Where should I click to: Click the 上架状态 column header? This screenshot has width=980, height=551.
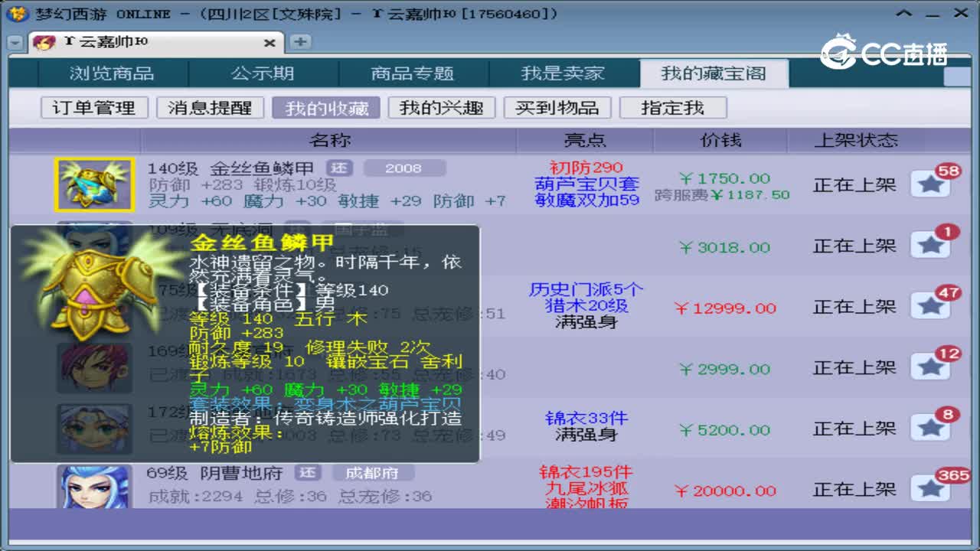[855, 140]
